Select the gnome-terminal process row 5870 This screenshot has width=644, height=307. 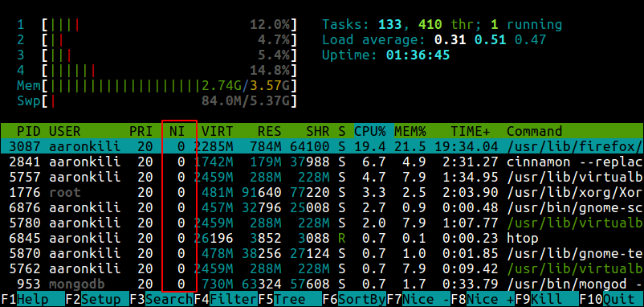[x=322, y=254]
